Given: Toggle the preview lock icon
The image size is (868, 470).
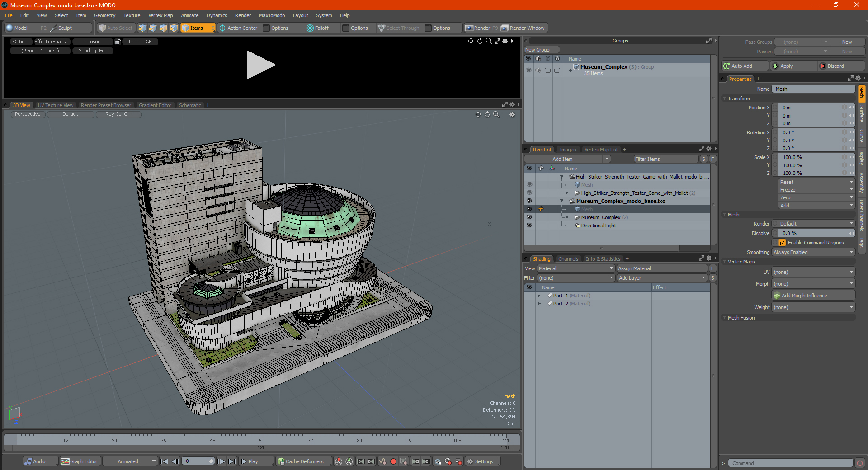Looking at the screenshot, I should click(118, 42).
